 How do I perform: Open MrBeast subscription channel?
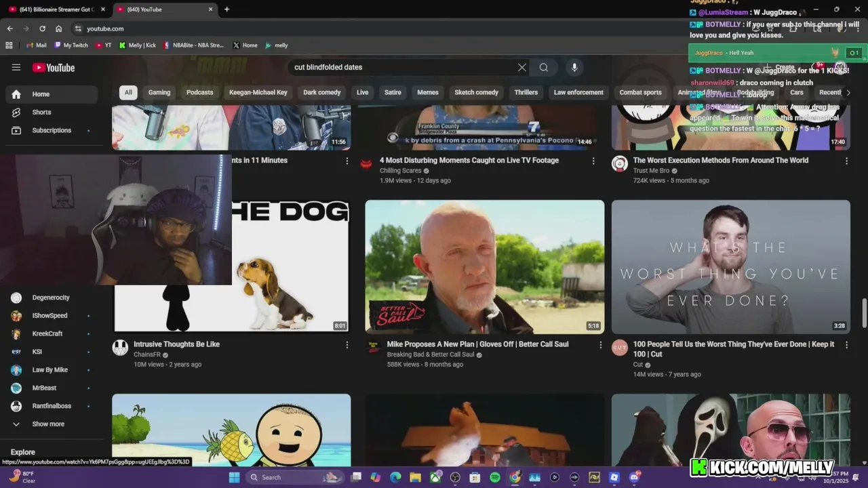pyautogui.click(x=51, y=388)
